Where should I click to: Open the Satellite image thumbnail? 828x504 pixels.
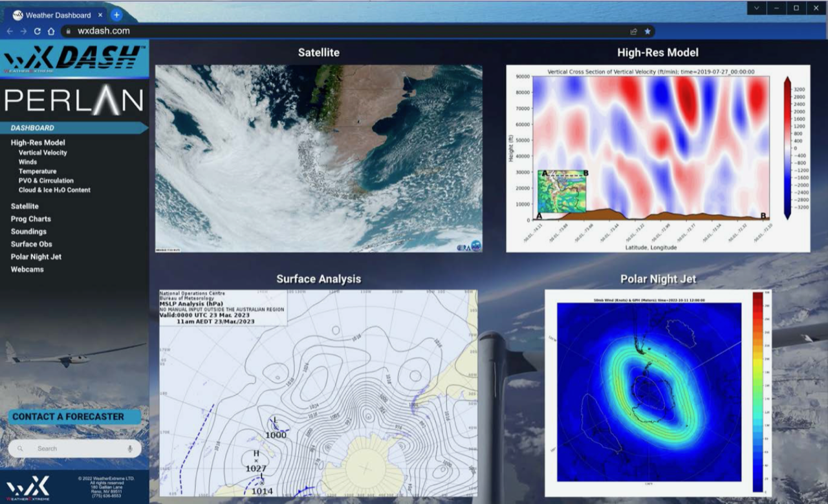[x=318, y=159]
